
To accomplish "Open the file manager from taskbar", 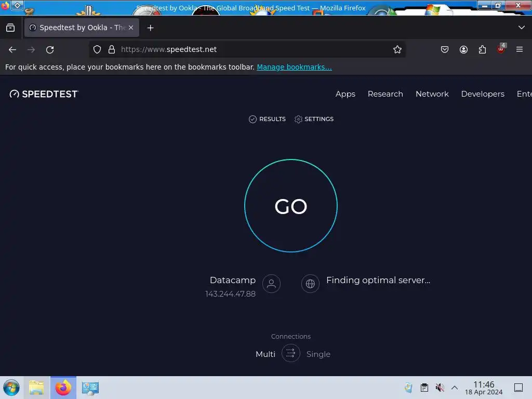I will point(37,388).
